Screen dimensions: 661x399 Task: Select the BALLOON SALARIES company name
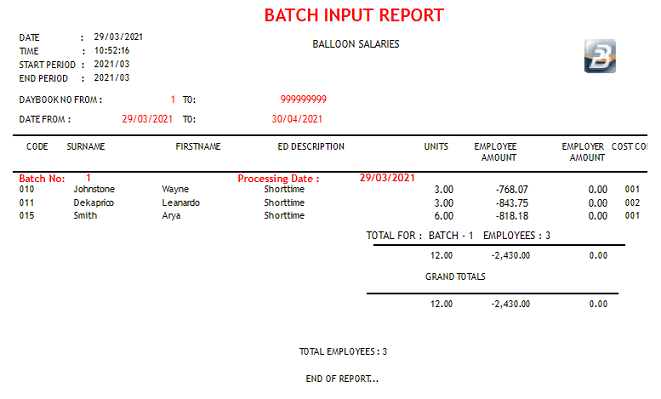pyautogui.click(x=356, y=44)
